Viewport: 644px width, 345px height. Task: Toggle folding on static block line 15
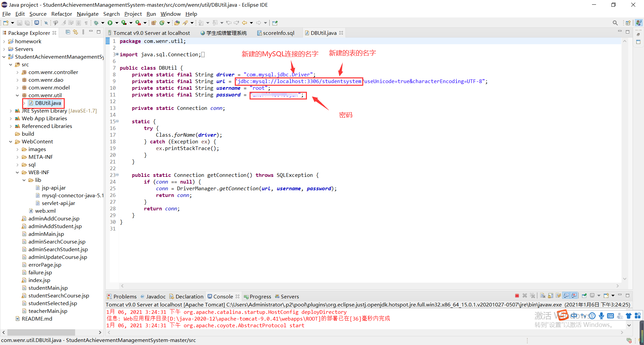coord(117,121)
